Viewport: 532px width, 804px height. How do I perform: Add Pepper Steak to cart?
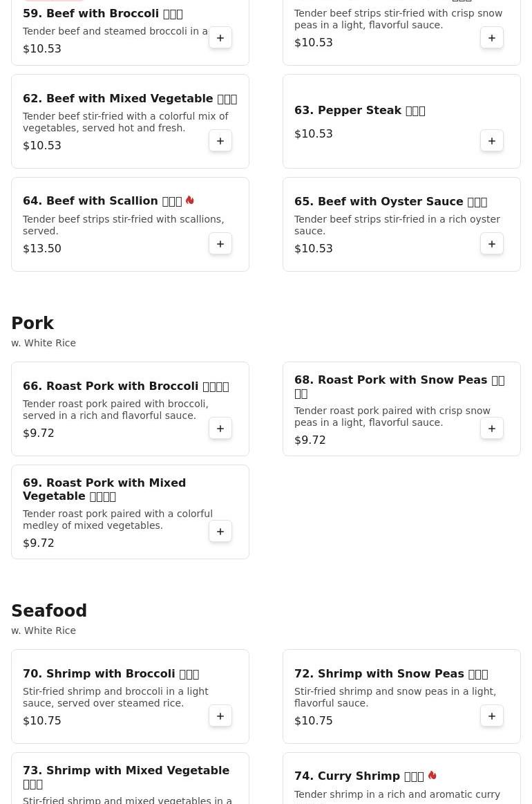(492, 141)
